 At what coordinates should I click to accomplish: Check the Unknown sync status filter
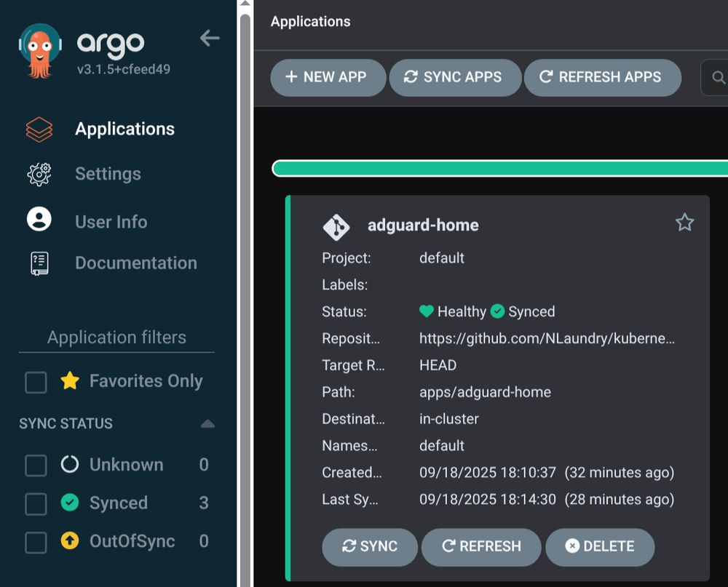36,466
